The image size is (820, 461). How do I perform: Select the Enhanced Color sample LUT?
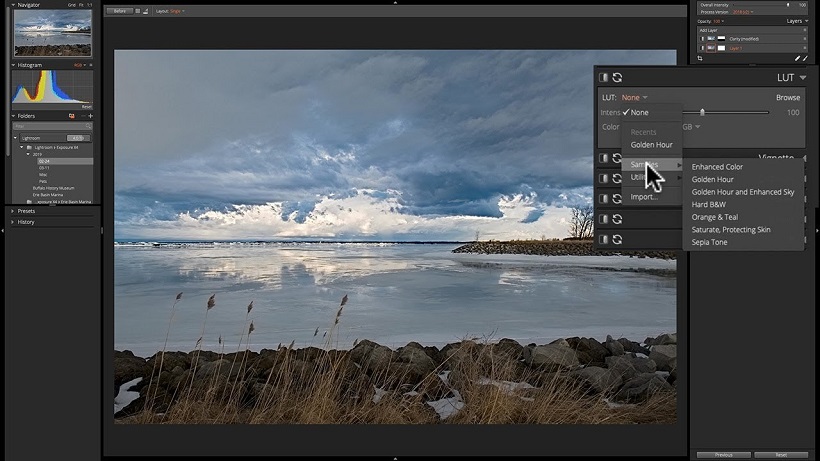tap(717, 167)
